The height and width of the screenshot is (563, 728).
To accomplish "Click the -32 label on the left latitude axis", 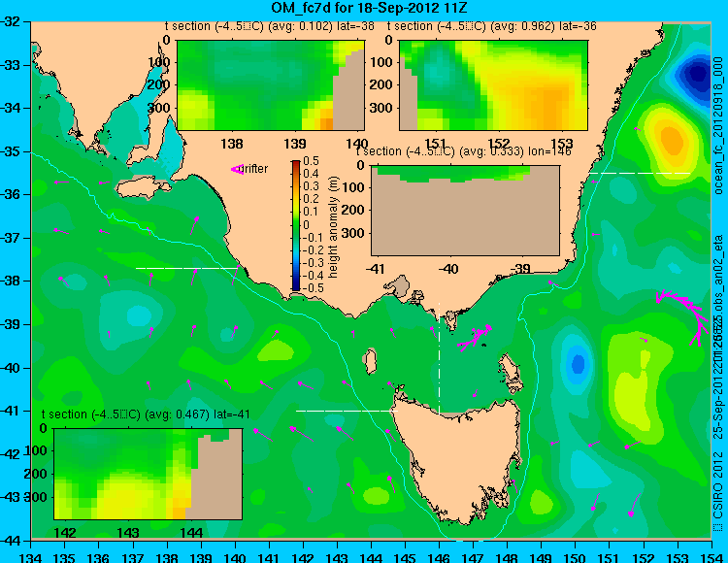I will tap(11, 21).
